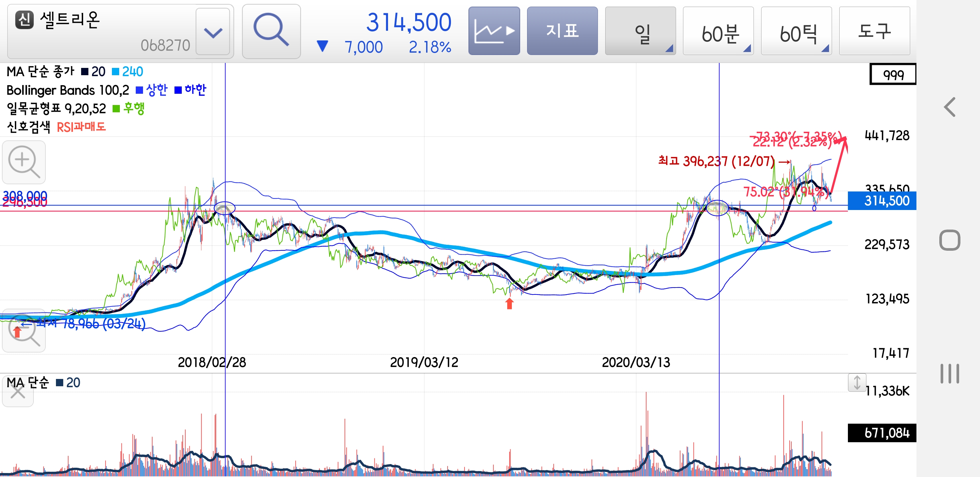This screenshot has height=477, width=980.
Task: Toggle the MA 20 legend indicator
Action: click(93, 71)
